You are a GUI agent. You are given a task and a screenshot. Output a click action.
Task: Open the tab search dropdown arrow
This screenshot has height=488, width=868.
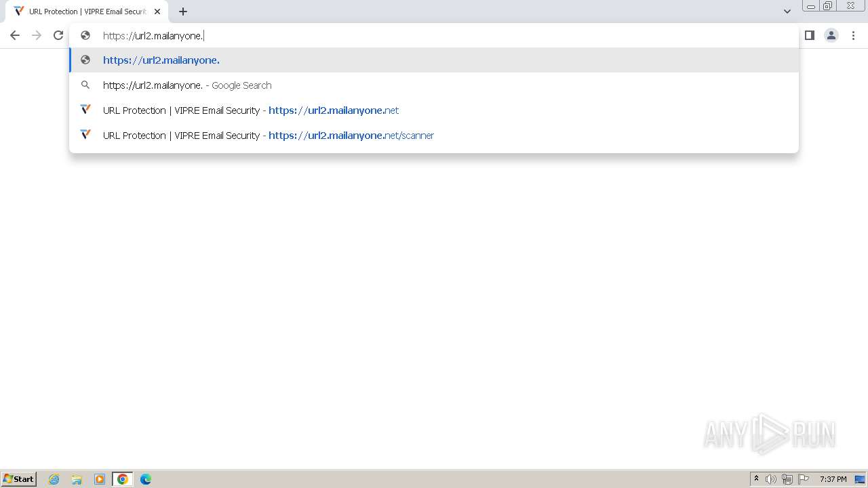[787, 12]
